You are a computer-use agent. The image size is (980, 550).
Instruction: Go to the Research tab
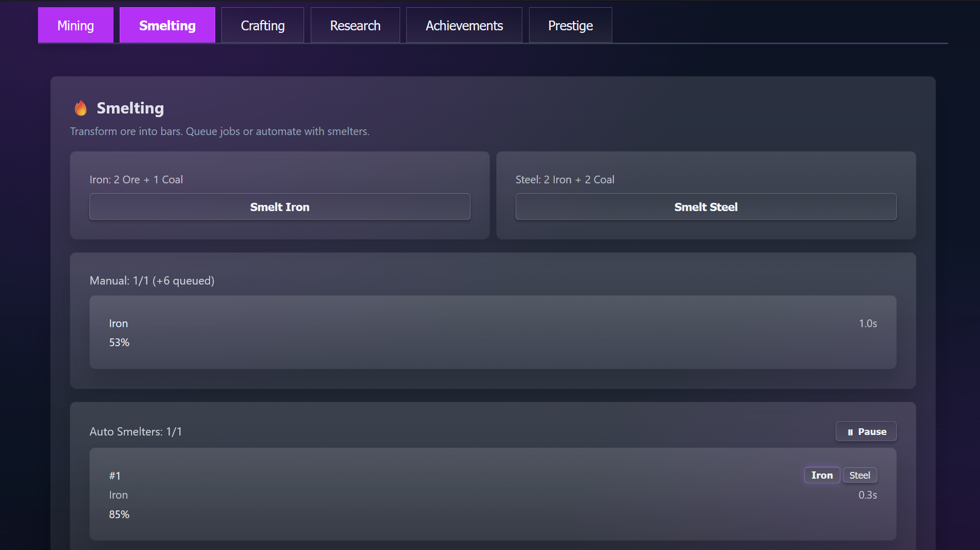(355, 25)
